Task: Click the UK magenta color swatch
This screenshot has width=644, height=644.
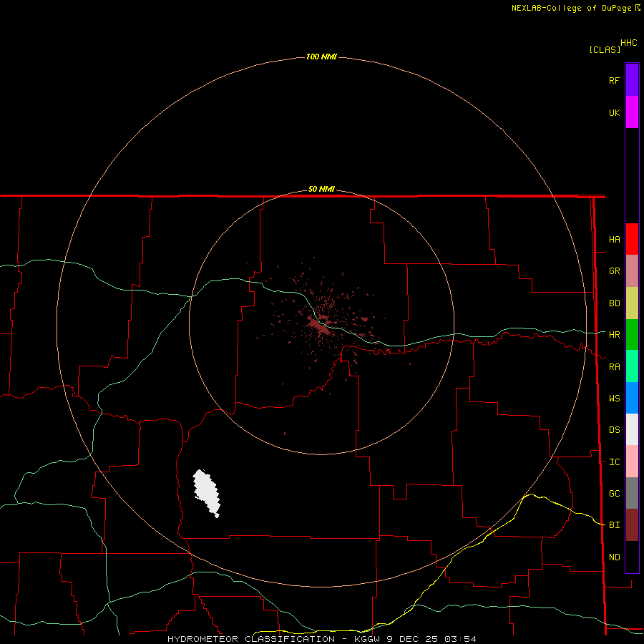Action: pos(632,112)
